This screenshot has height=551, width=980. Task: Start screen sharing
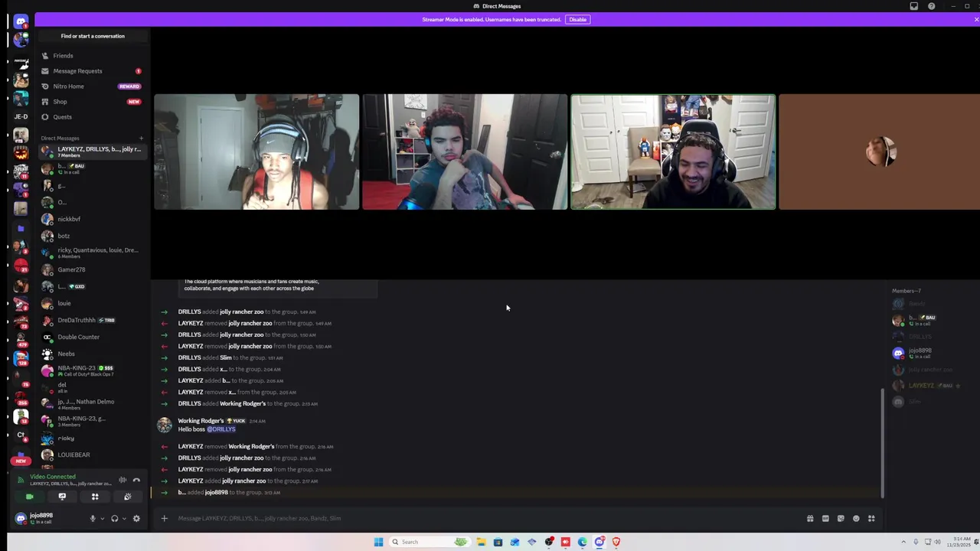click(x=62, y=497)
